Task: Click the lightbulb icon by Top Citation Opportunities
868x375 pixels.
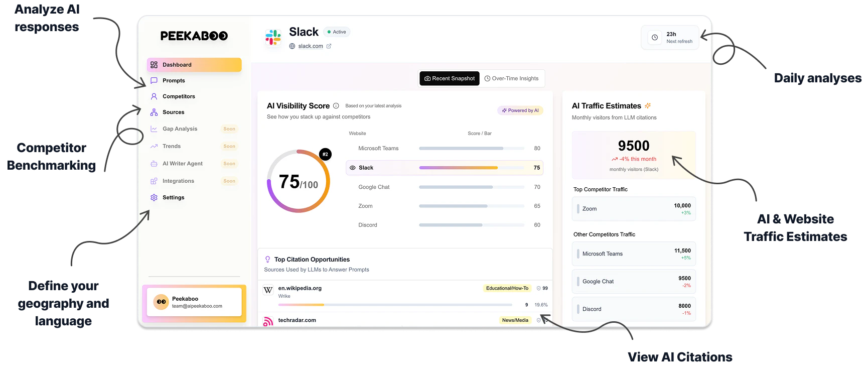Action: tap(268, 260)
